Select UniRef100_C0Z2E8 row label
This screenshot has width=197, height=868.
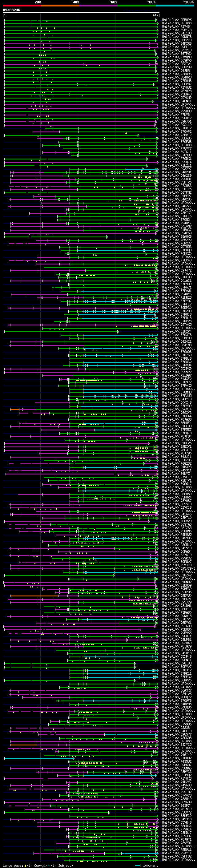pos(177,50)
